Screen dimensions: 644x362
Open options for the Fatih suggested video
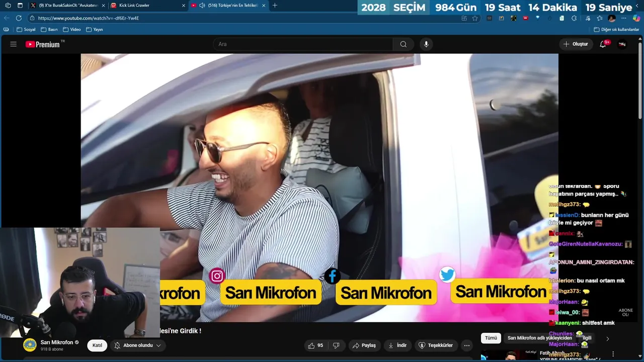613,354
